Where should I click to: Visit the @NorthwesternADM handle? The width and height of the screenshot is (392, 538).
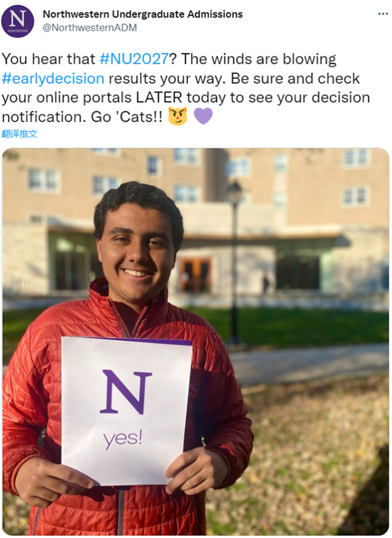click(90, 28)
